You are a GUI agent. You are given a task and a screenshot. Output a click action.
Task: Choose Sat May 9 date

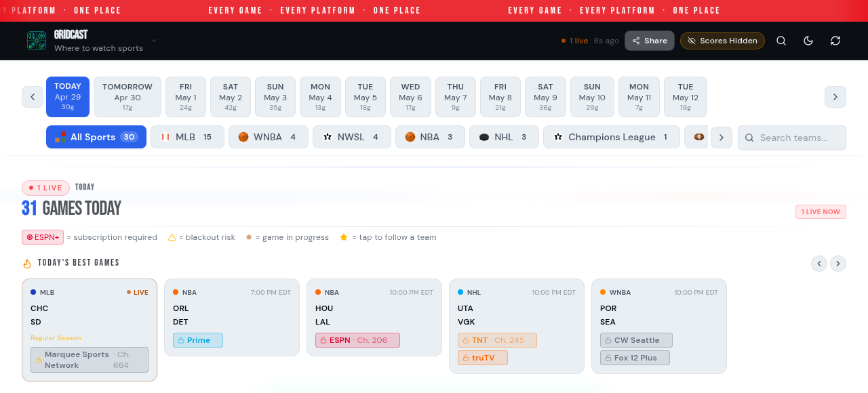pos(545,97)
